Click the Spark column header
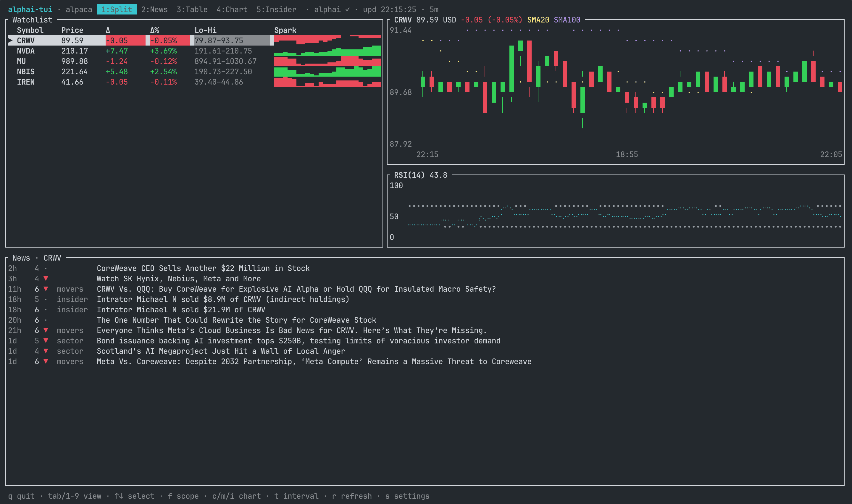The width and height of the screenshot is (852, 504). point(285,30)
